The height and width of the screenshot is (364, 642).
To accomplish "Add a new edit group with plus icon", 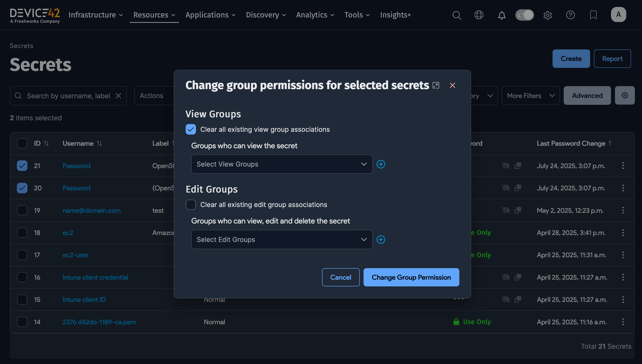I will (x=381, y=240).
